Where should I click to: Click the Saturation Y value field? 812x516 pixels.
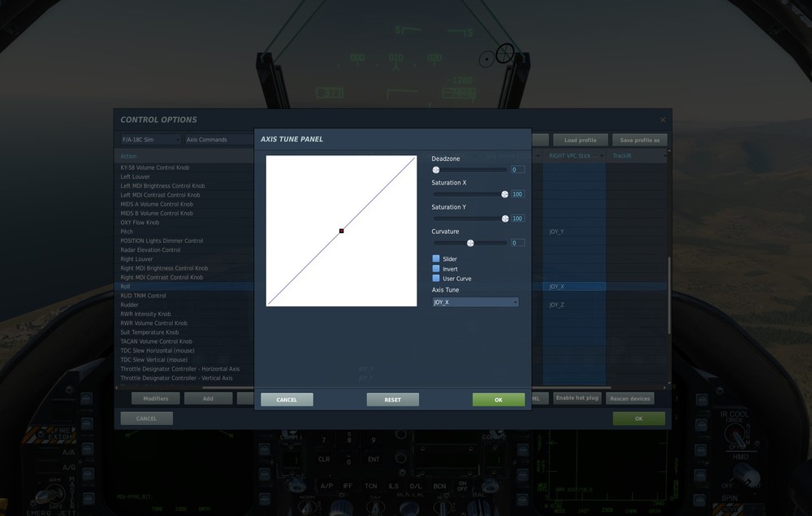point(518,219)
